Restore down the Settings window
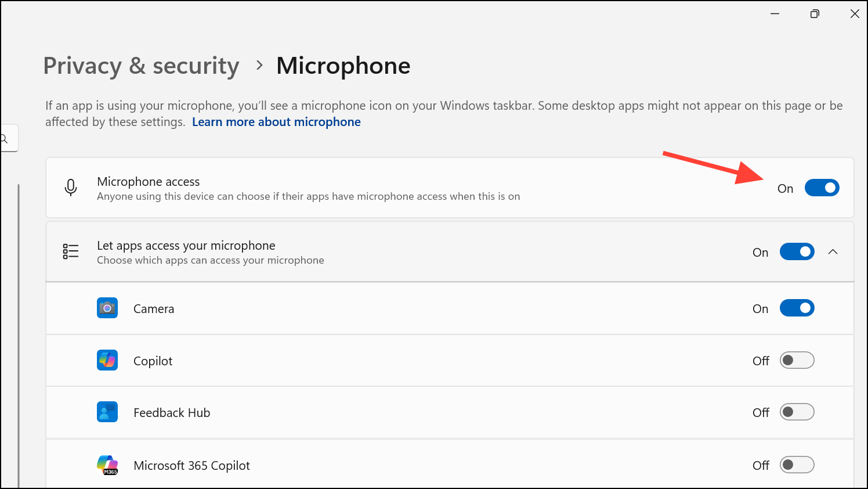Image resolution: width=868 pixels, height=489 pixels. [x=815, y=14]
